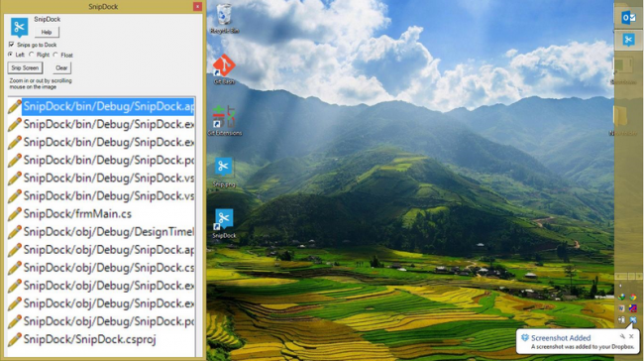Screen dimensions: 644x361
Task: Clear the docked snips
Action: pos(61,67)
